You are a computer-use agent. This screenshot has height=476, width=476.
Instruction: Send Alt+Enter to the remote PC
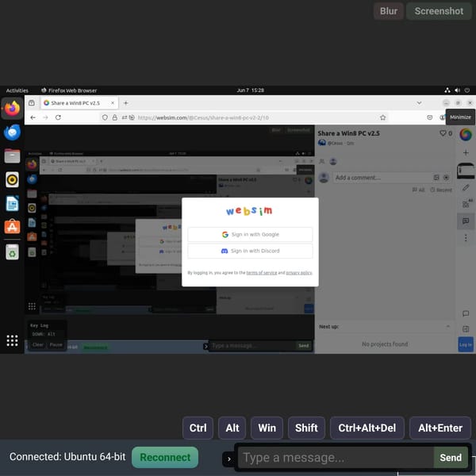pos(440,428)
